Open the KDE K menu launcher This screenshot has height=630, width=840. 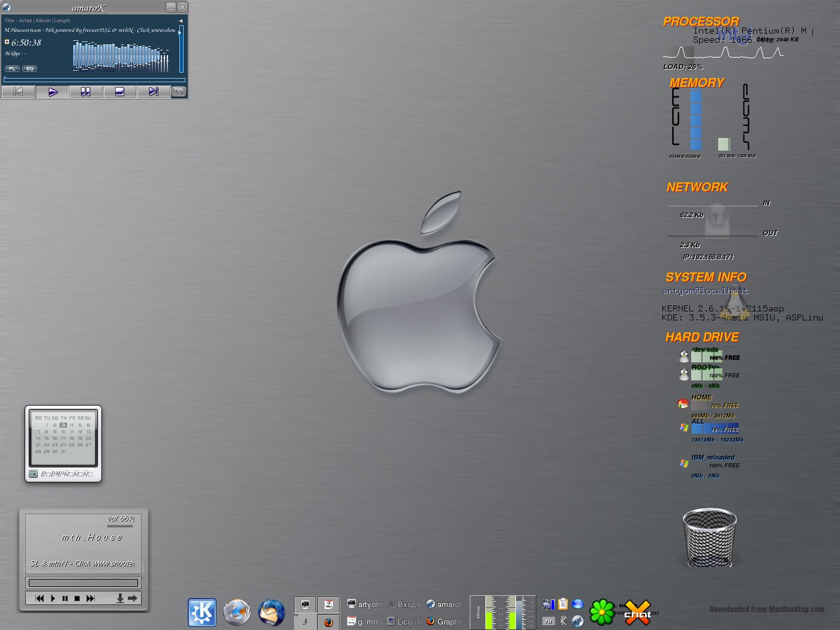click(x=202, y=613)
